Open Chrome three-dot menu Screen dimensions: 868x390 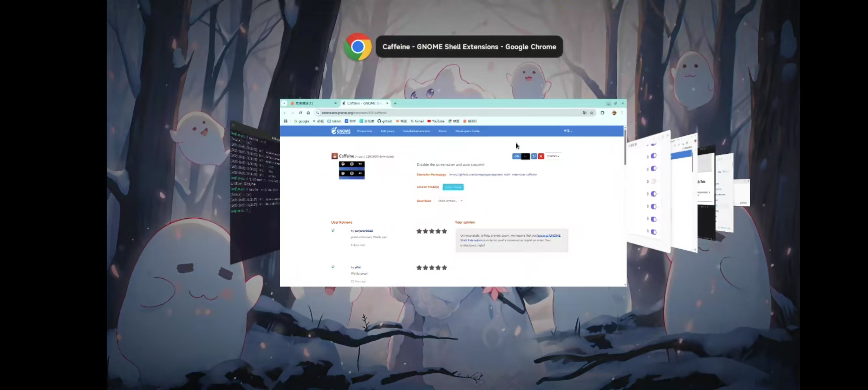point(622,113)
